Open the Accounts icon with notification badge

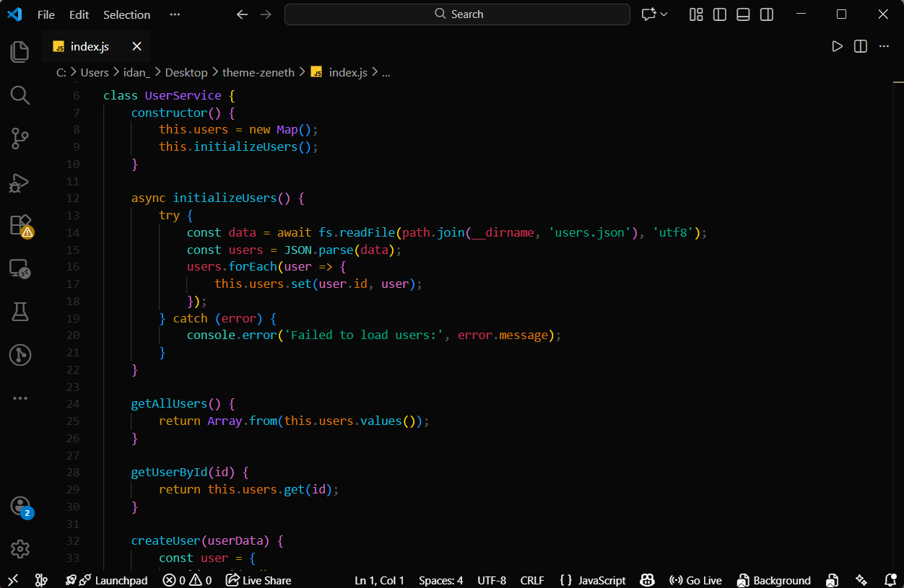click(x=19, y=506)
